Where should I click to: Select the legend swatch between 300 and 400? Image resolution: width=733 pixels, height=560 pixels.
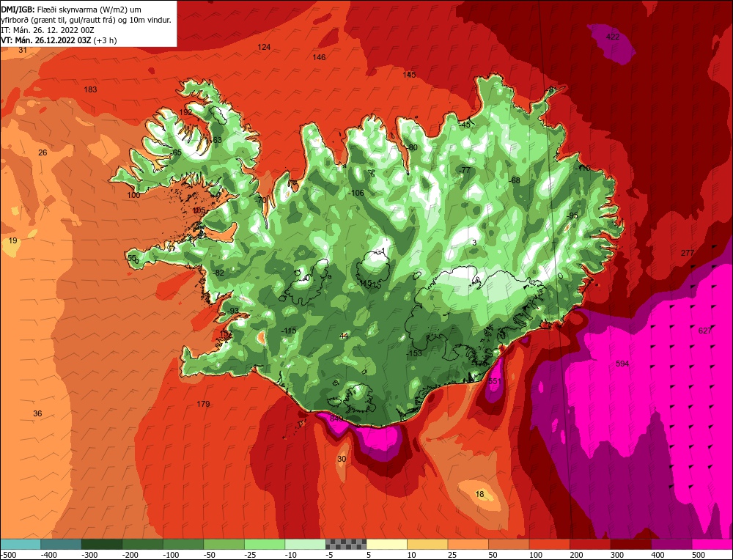pos(630,544)
